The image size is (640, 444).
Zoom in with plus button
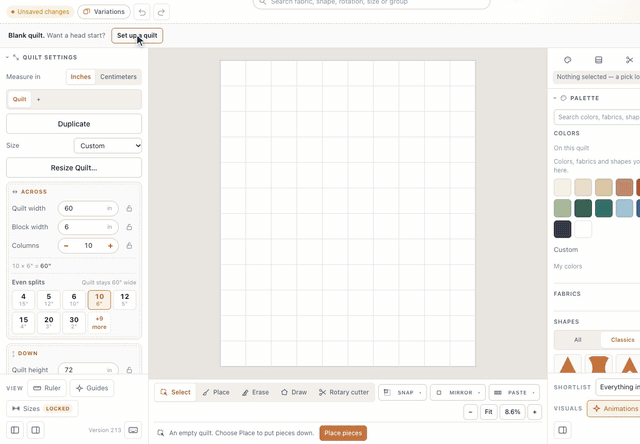[535, 412]
